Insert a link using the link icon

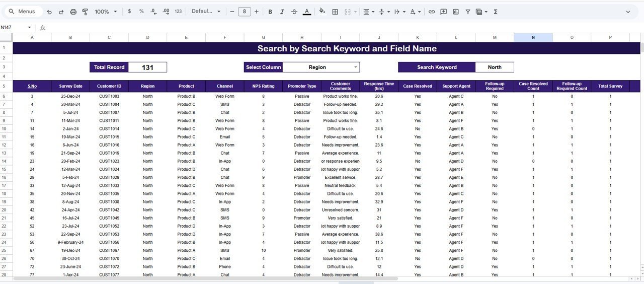431,12
